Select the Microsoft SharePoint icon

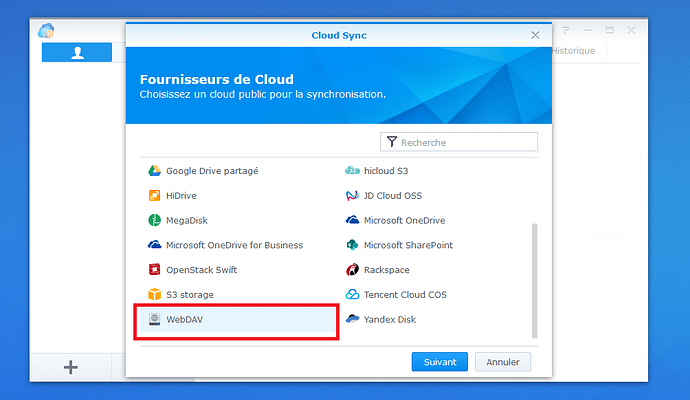click(x=352, y=245)
